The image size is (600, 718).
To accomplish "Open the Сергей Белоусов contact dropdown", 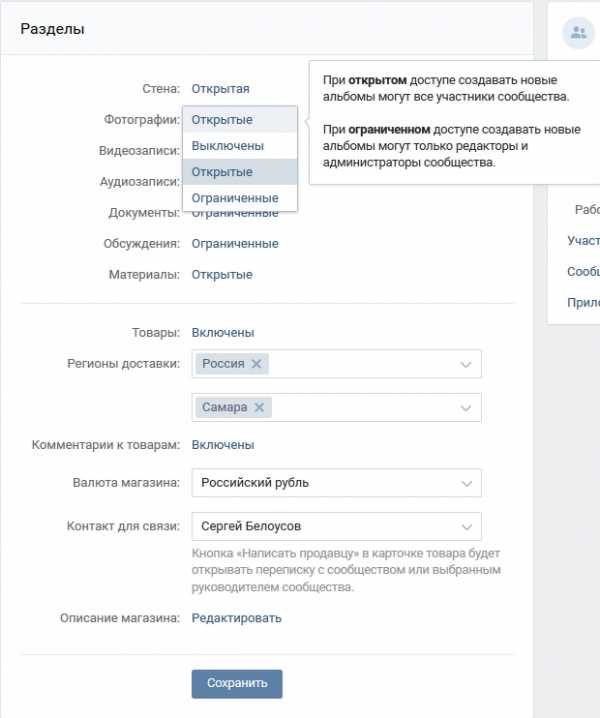I will [x=337, y=527].
